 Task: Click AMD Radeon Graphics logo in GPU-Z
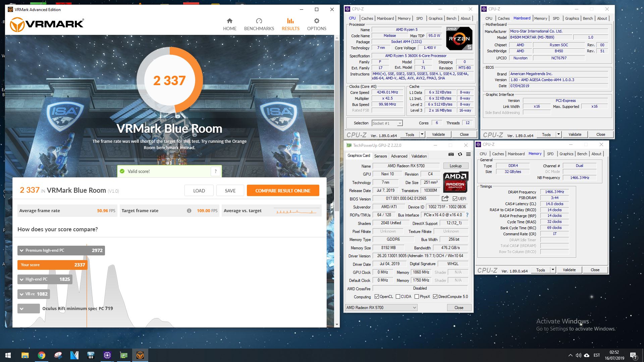click(455, 182)
